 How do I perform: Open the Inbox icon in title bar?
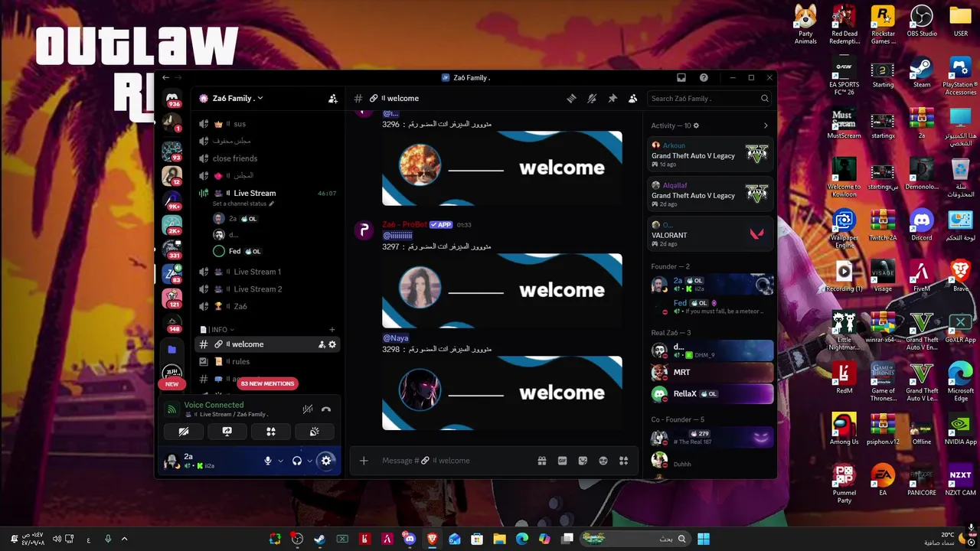(681, 77)
